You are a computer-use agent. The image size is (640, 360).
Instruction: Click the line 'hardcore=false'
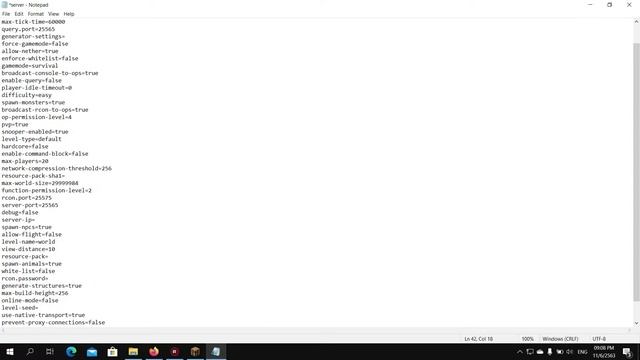coord(25,147)
